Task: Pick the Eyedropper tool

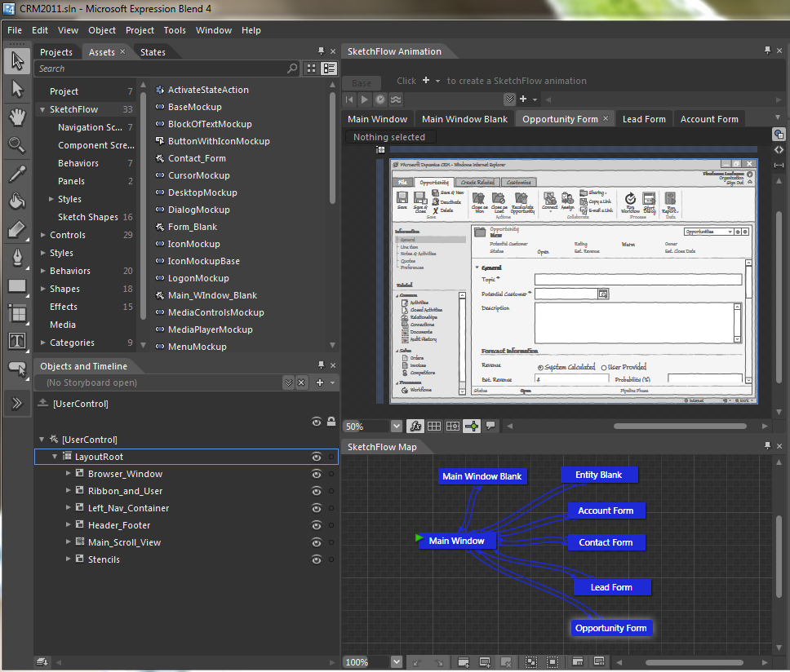Action: [17, 174]
